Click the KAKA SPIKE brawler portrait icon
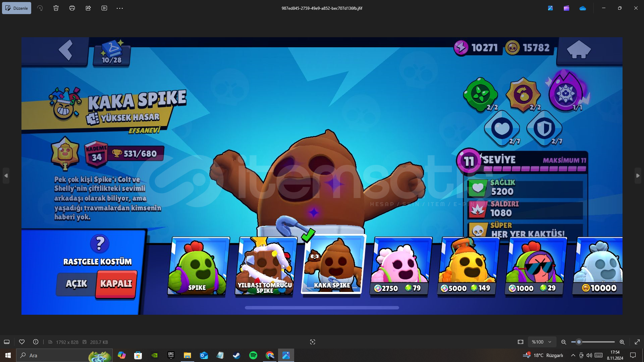 pyautogui.click(x=65, y=104)
